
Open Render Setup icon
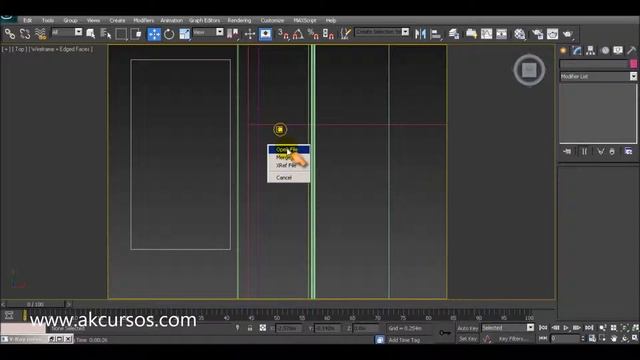(x=538, y=34)
